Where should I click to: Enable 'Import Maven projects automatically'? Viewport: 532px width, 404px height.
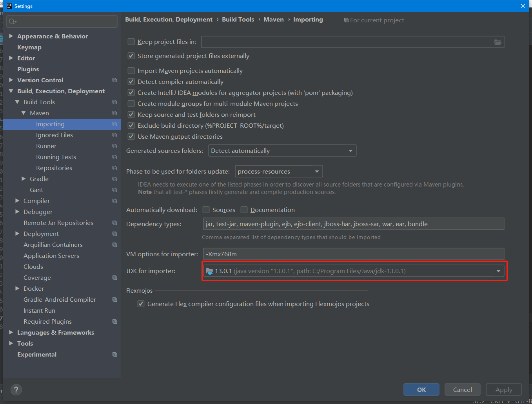[131, 71]
